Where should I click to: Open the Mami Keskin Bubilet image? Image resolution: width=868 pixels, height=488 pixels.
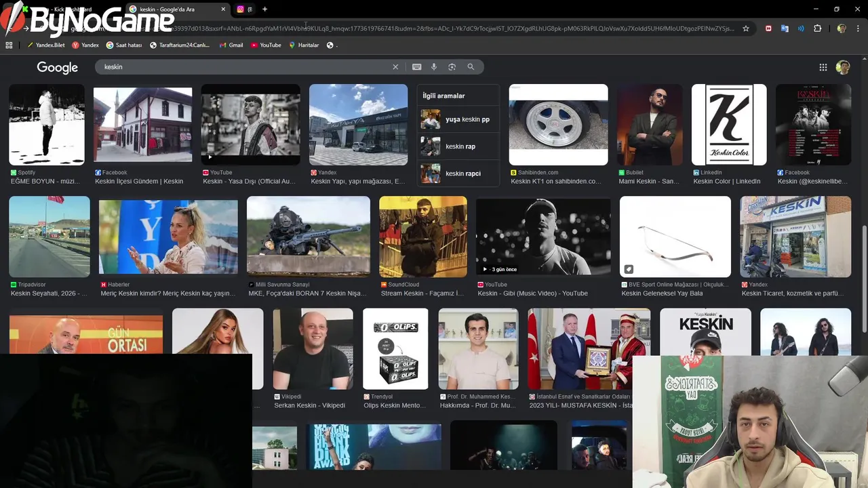click(x=650, y=125)
